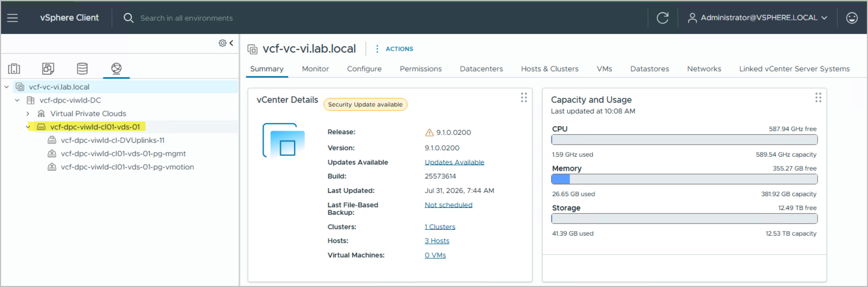Click Last Updated value Jul 31, 2026
The width and height of the screenshot is (868, 287).
[x=459, y=191]
